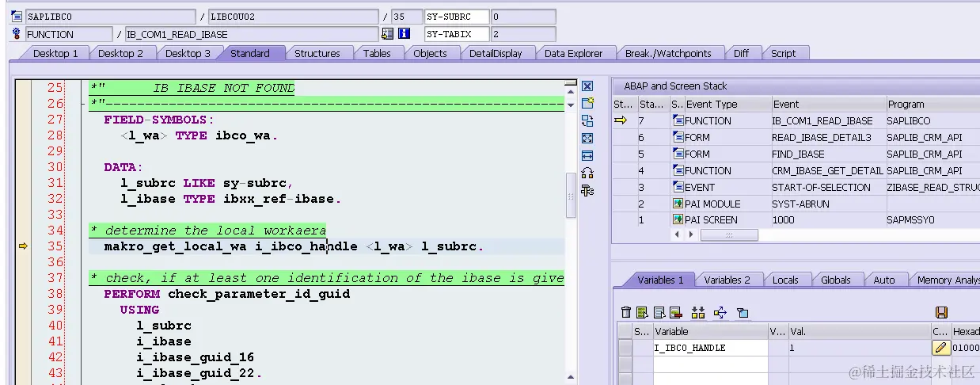This screenshot has height=385, width=980.
Task: Select the Standard tab
Action: (x=250, y=53)
